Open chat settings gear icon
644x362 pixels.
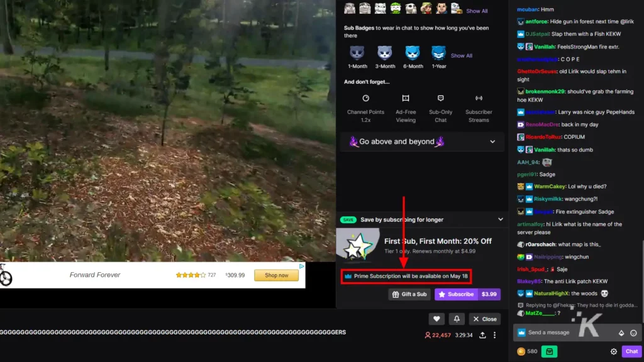614,351
